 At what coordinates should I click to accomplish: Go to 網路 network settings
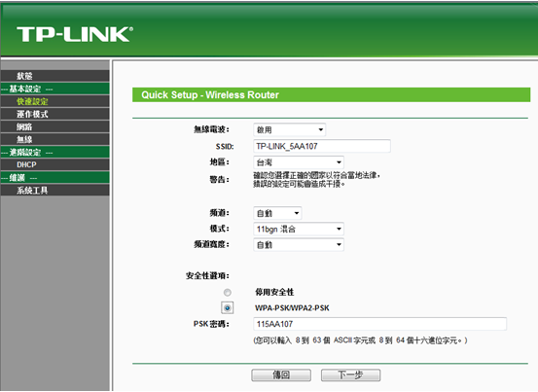[x=54, y=126]
